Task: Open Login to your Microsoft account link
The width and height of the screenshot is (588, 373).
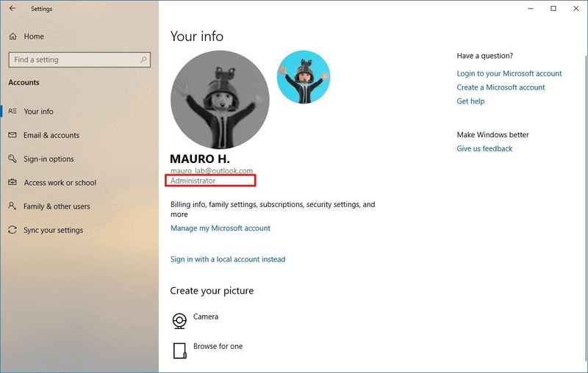Action: click(509, 73)
